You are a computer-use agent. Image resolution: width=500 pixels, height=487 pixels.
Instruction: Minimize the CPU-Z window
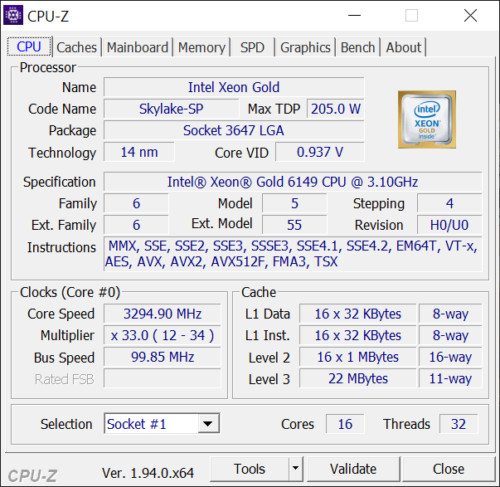(x=355, y=15)
